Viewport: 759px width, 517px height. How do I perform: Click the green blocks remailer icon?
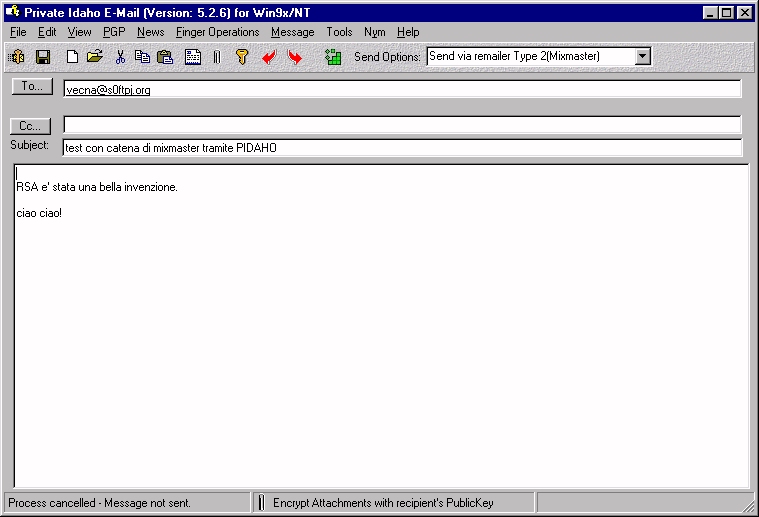333,57
